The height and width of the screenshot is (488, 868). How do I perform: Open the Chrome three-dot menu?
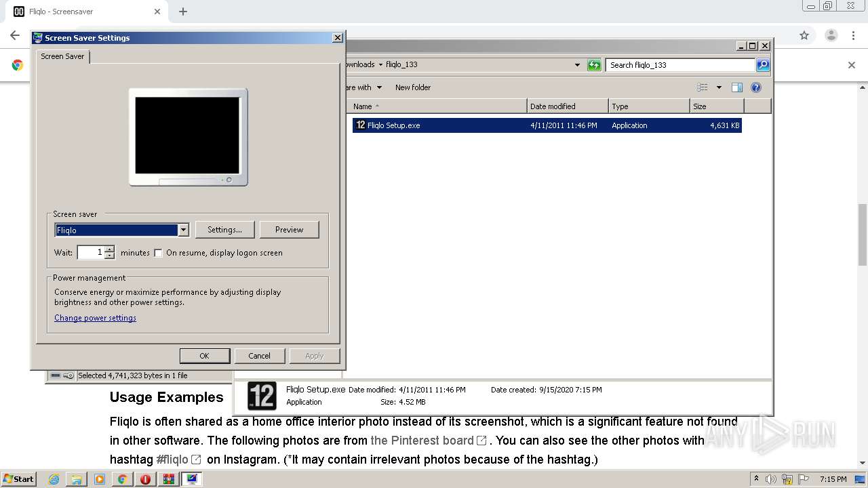[854, 35]
